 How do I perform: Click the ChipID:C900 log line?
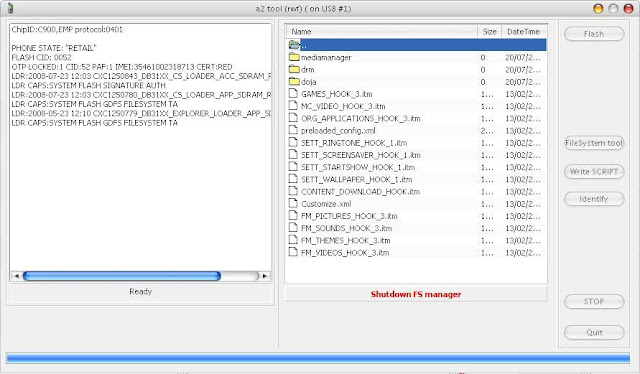[67, 29]
